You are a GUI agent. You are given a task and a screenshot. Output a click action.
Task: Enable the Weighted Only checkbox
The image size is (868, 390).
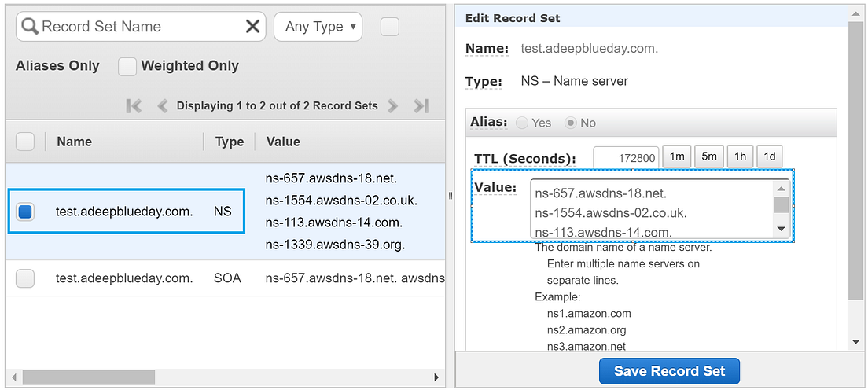click(x=127, y=67)
